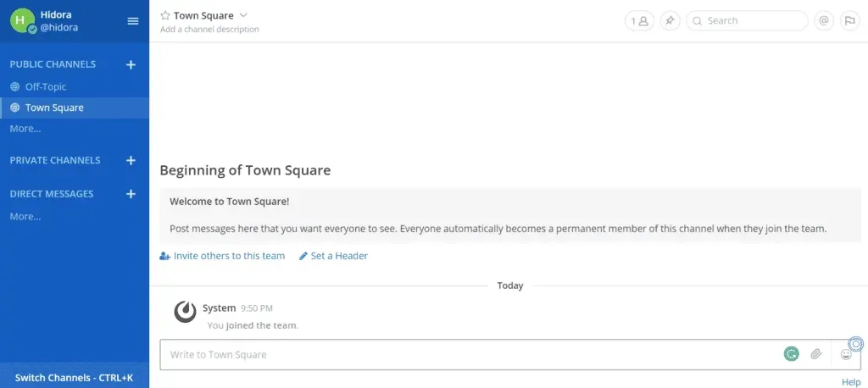Open the Off-Topic channel

pyautogui.click(x=45, y=86)
